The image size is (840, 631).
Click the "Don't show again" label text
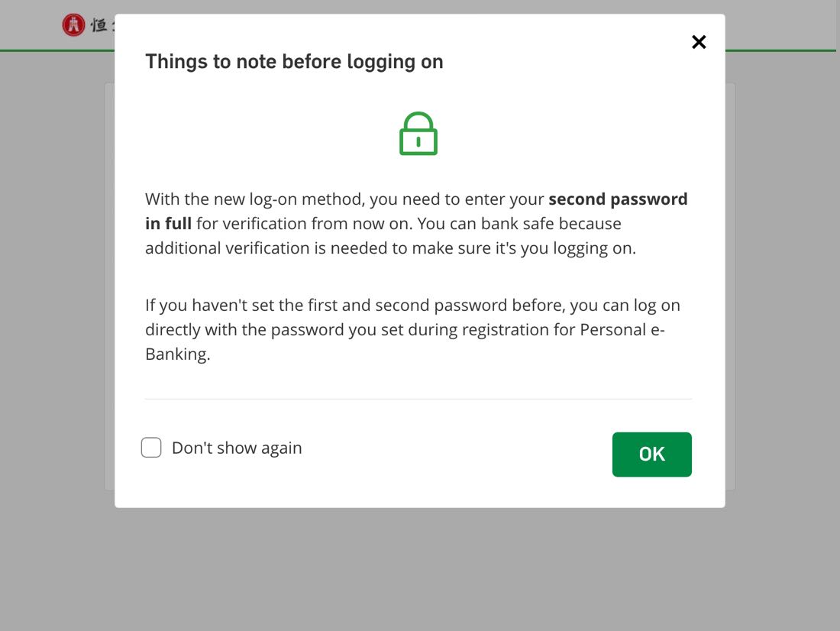tap(237, 448)
